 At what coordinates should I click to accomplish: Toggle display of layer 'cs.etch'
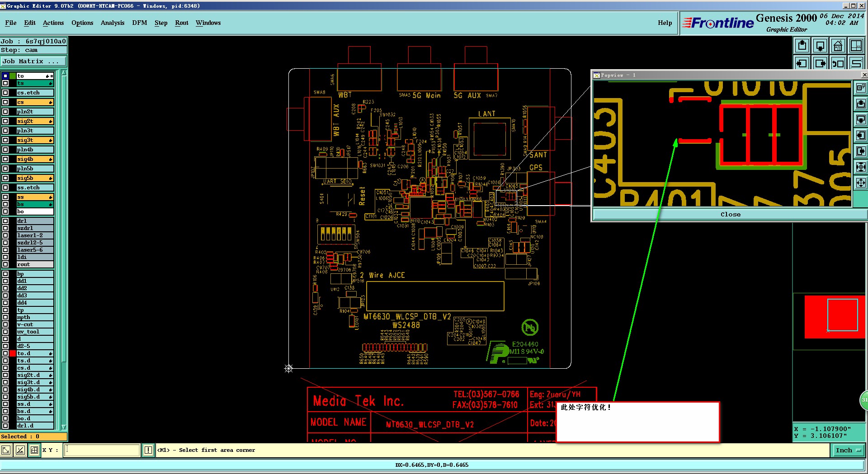click(5, 93)
